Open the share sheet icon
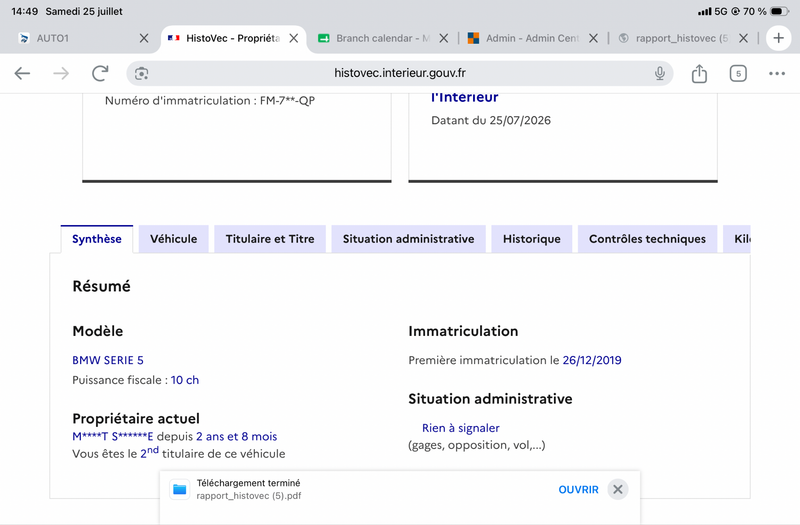 coord(699,73)
